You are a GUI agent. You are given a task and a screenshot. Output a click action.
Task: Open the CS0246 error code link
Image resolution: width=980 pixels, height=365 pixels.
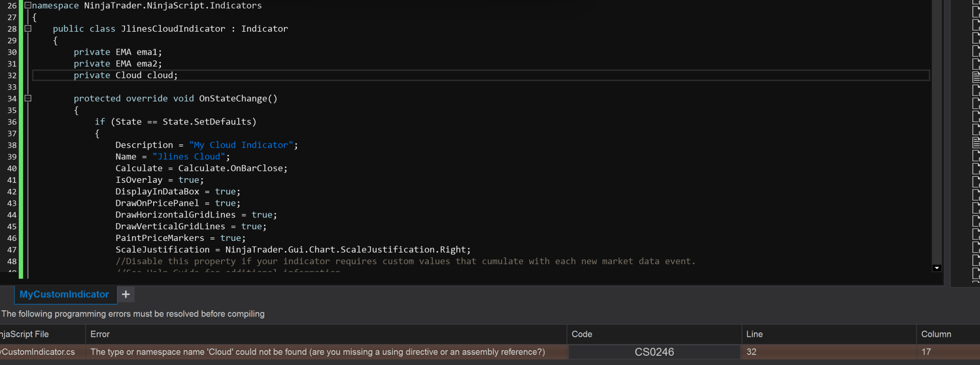[654, 352]
